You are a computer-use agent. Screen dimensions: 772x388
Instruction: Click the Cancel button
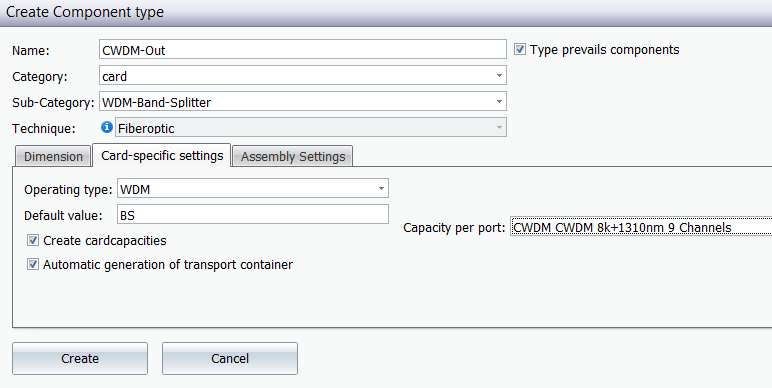pos(230,358)
